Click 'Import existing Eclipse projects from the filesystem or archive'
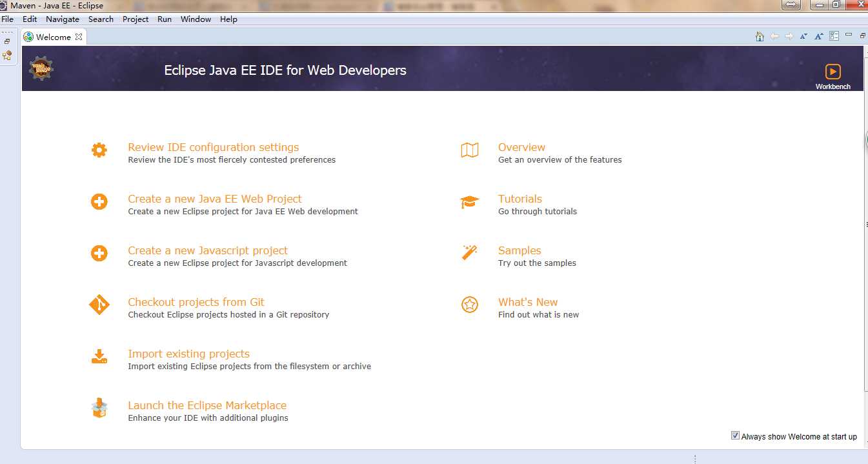Viewport: 868px width, 464px height. [x=249, y=366]
